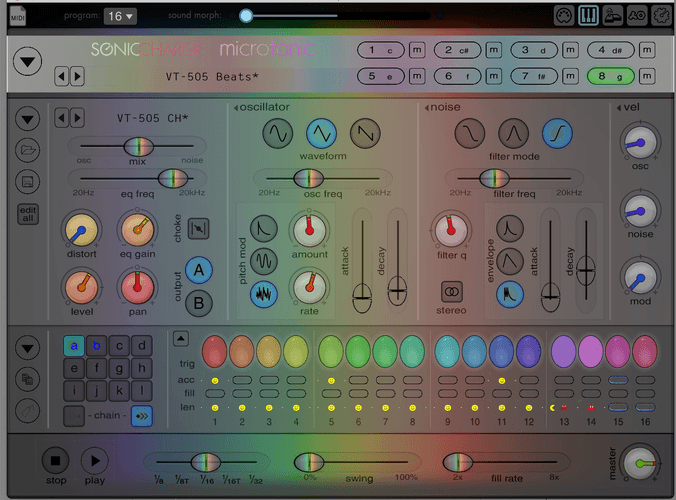Toggle stereo noise mode
The width and height of the screenshot is (676, 500).
click(451, 292)
